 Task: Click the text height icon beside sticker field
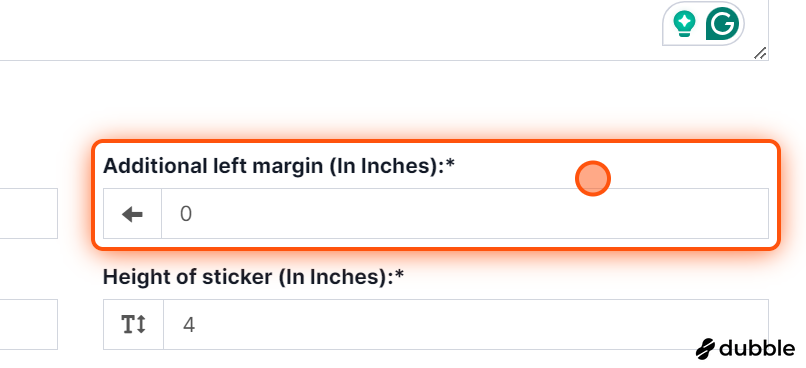pyautogui.click(x=134, y=325)
